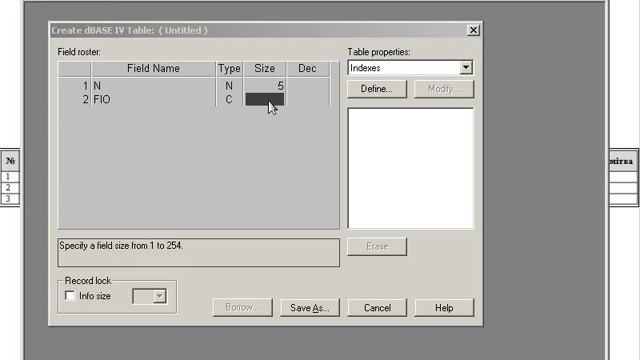Click the Erase button
Viewport: 640px width, 360px height.
[x=377, y=247]
